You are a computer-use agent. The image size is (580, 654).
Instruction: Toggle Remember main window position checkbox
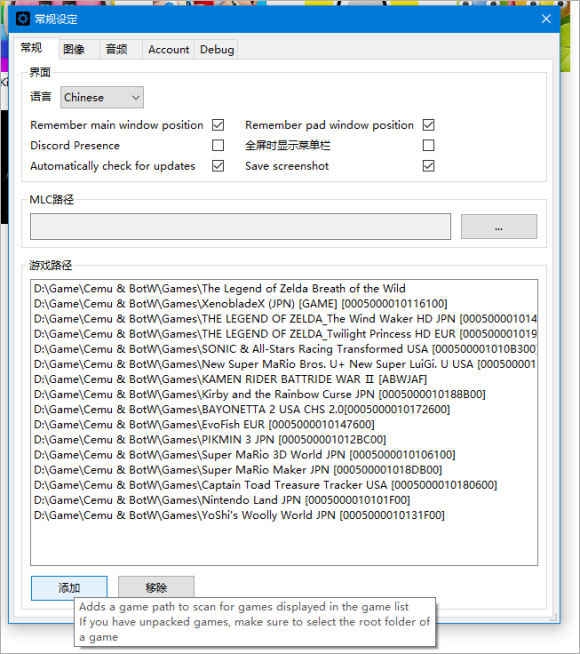click(x=218, y=125)
